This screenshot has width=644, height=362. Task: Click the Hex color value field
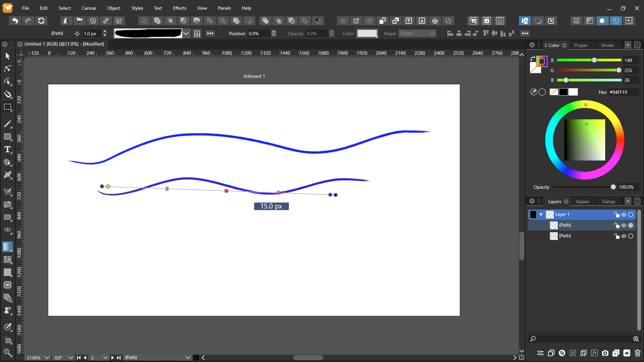(x=623, y=92)
